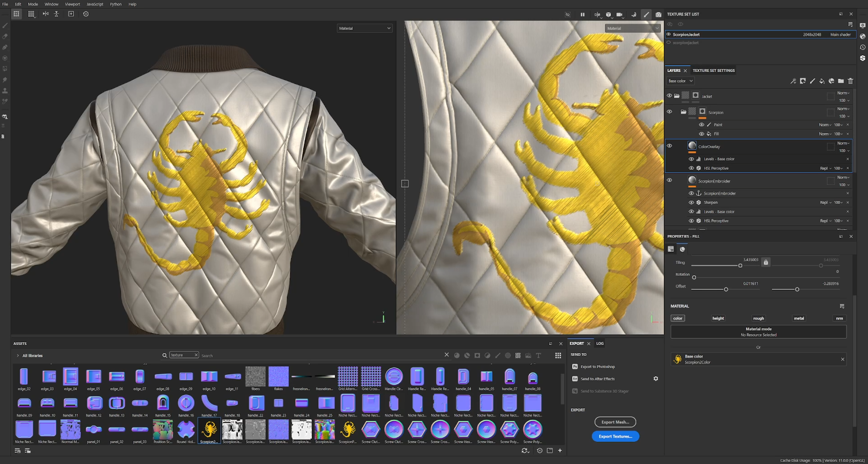Hide the Jacket folder layer

coord(669,96)
